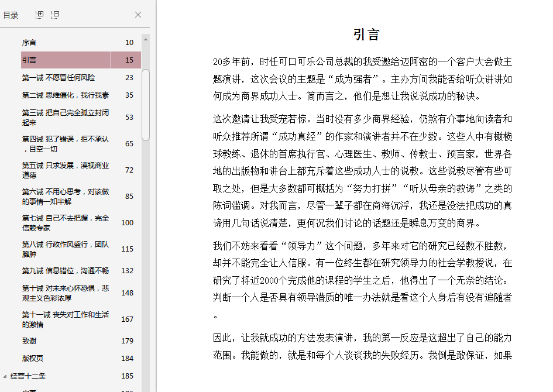Click the collapse-all icon in contents header

[56, 15]
